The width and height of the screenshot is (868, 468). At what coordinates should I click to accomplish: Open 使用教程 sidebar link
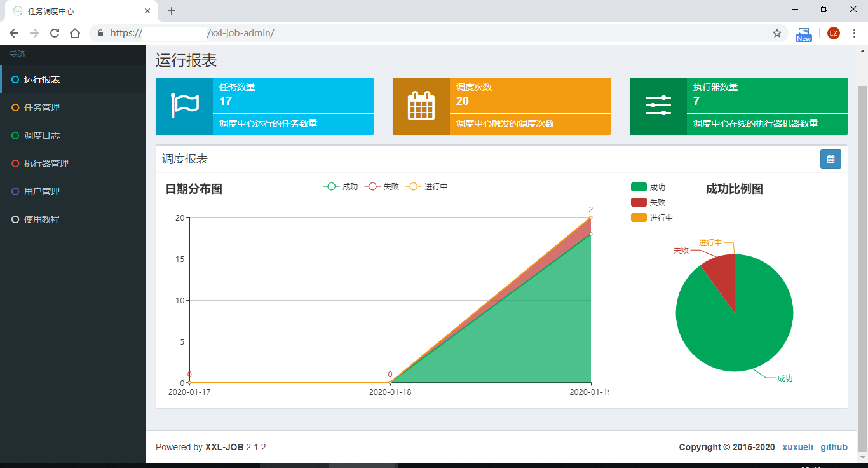[73, 219]
